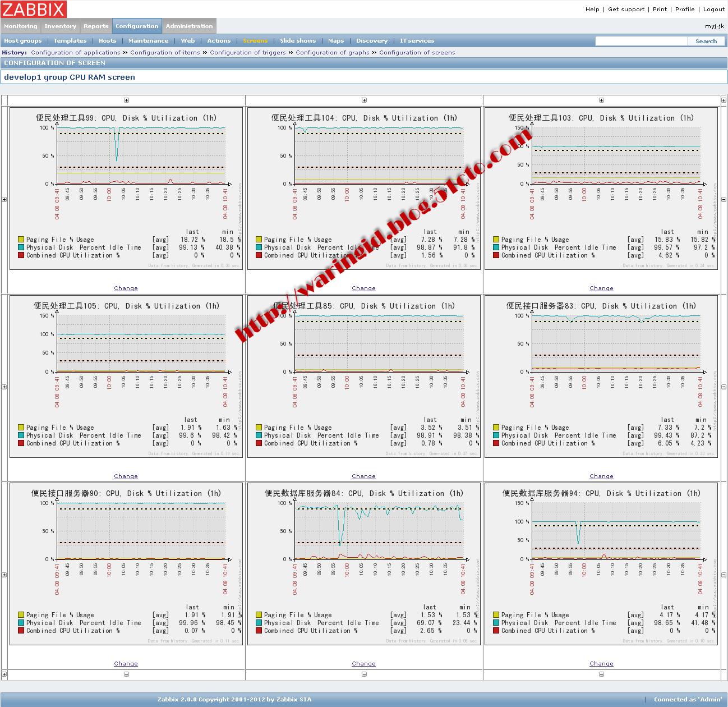Click Change under the 便民处理工具103 graph
This screenshot has height=707, width=728.
(601, 288)
